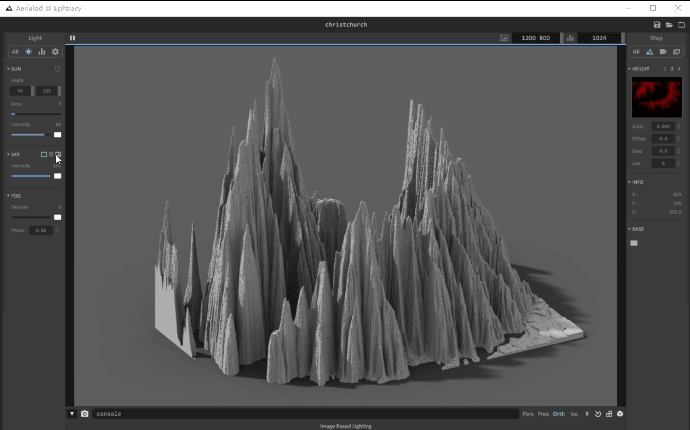Take a screenshot with the camera icon
The width and height of the screenshot is (690, 430).
85,413
